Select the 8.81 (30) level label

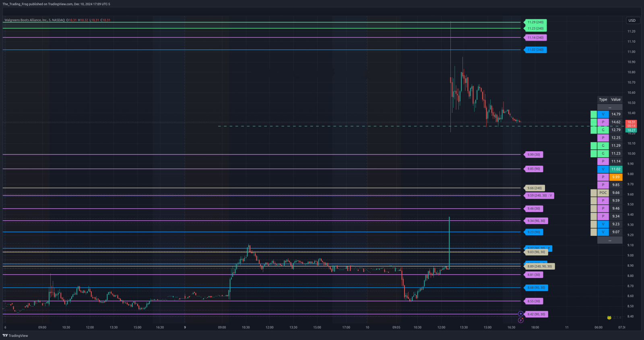click(533, 275)
